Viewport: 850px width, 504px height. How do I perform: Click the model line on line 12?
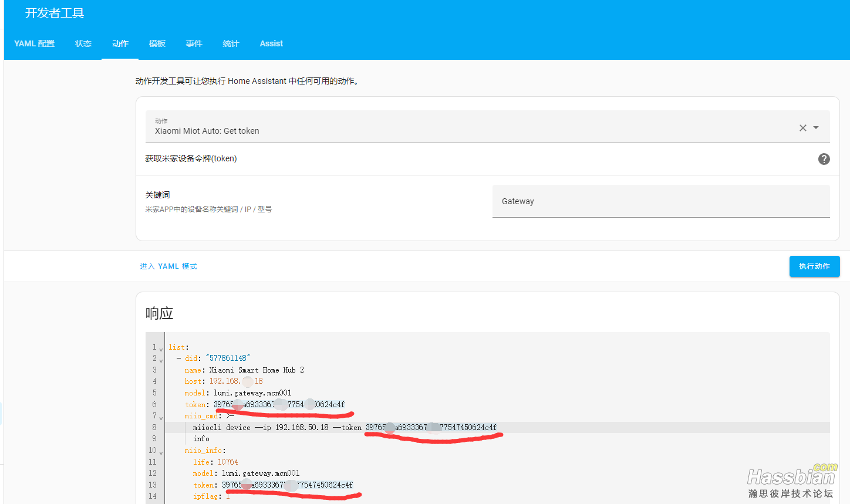coord(246,473)
